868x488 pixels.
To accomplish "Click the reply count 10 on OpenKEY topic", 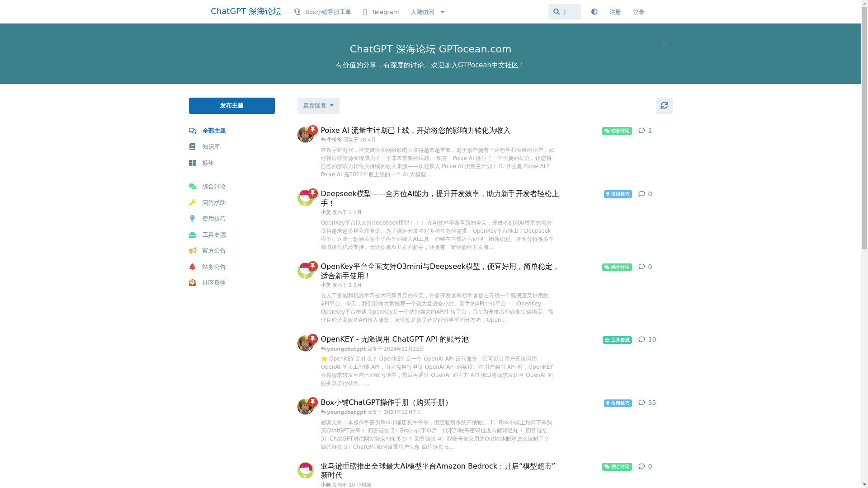I will click(647, 339).
